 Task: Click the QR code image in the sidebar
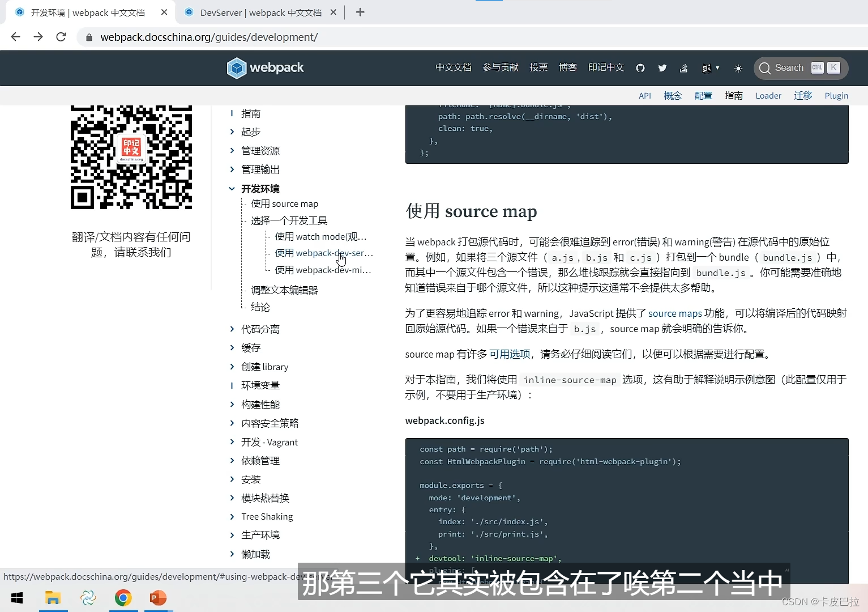point(131,157)
